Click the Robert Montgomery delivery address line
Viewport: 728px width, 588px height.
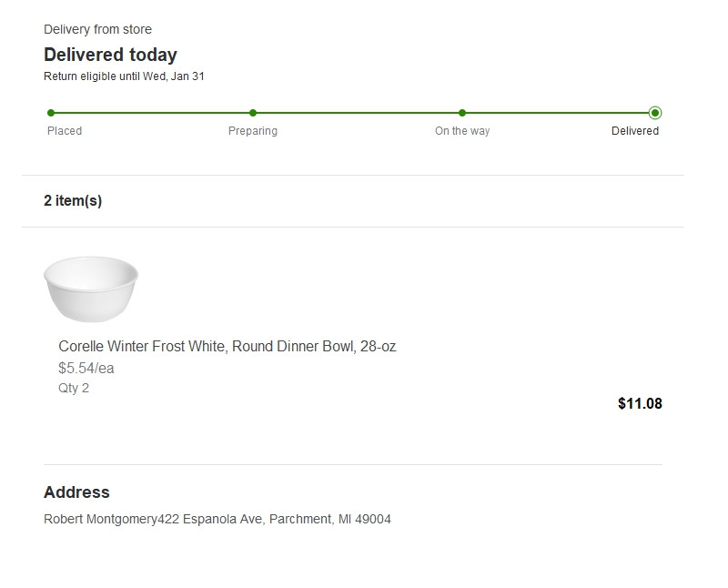[217, 520]
